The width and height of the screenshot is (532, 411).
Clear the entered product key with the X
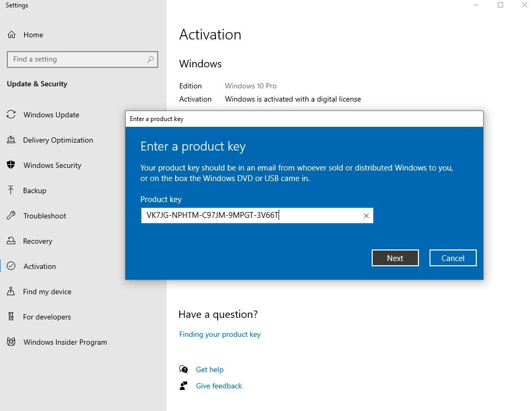point(366,215)
